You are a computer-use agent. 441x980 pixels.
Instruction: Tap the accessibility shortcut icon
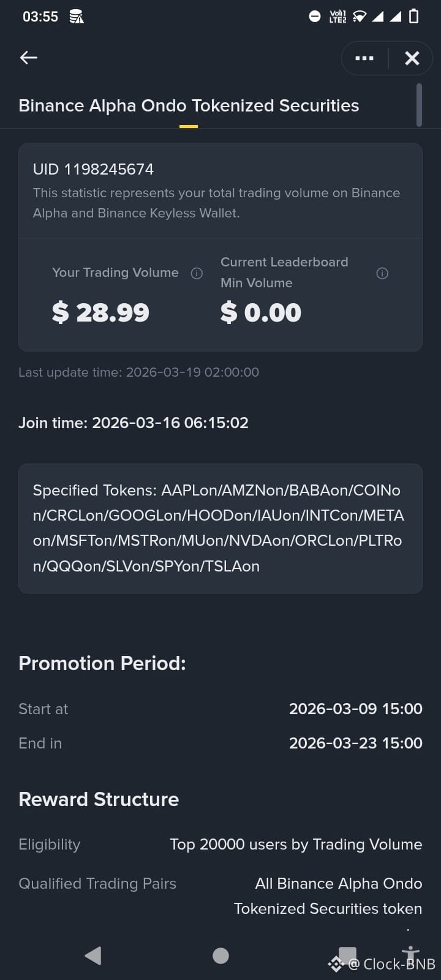pyautogui.click(x=410, y=954)
